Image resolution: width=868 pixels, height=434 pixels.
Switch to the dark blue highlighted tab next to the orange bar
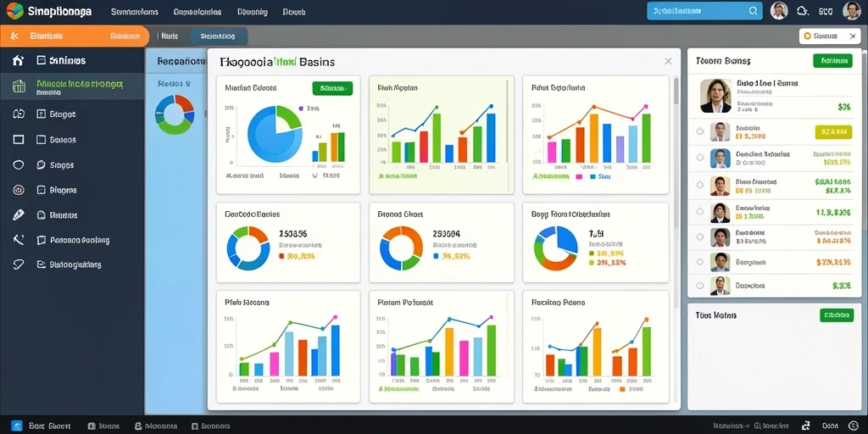pyautogui.click(x=220, y=36)
